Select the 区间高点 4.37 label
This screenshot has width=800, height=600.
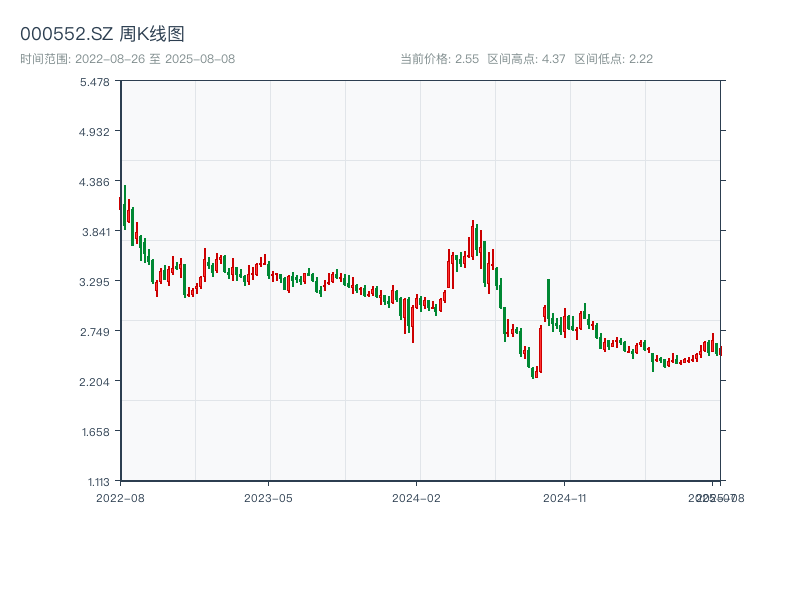(x=526, y=59)
